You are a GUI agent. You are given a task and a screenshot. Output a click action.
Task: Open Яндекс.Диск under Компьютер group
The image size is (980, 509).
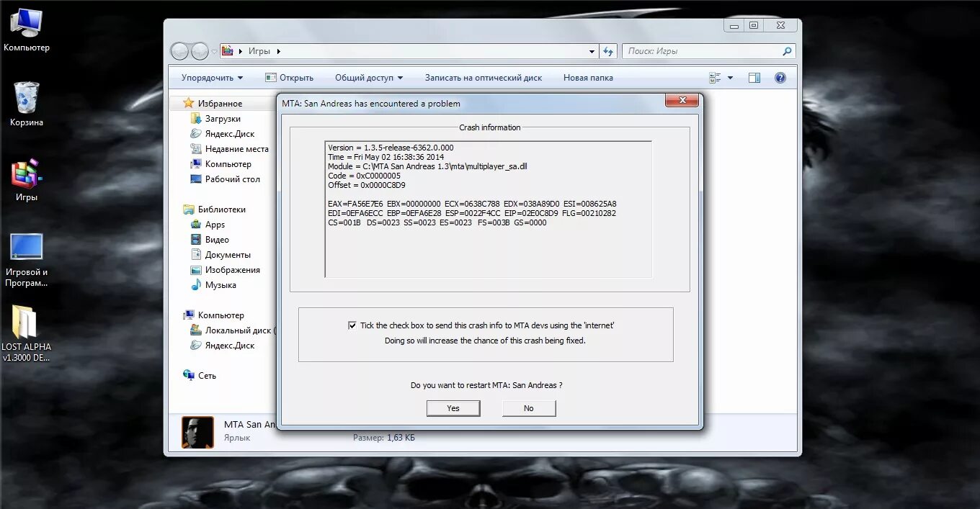(223, 346)
